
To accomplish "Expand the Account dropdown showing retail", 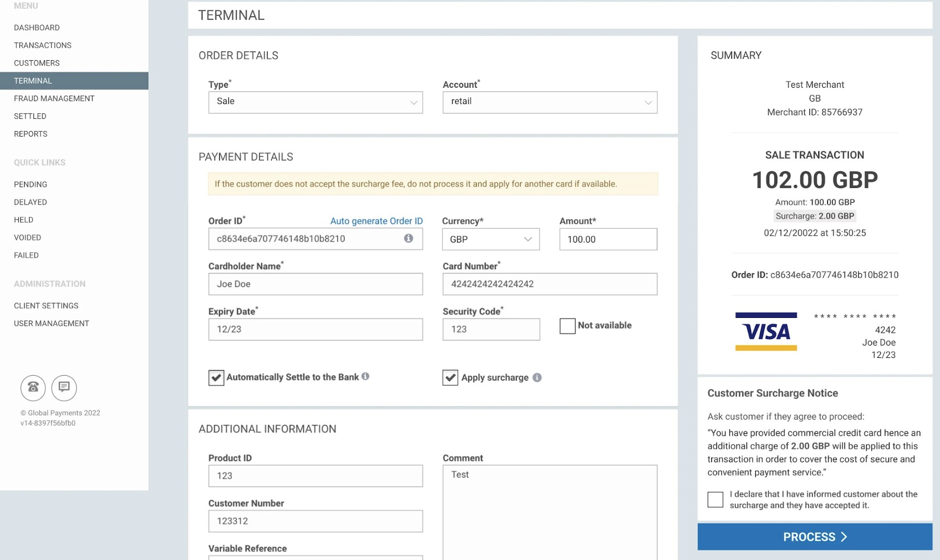I will point(549,102).
